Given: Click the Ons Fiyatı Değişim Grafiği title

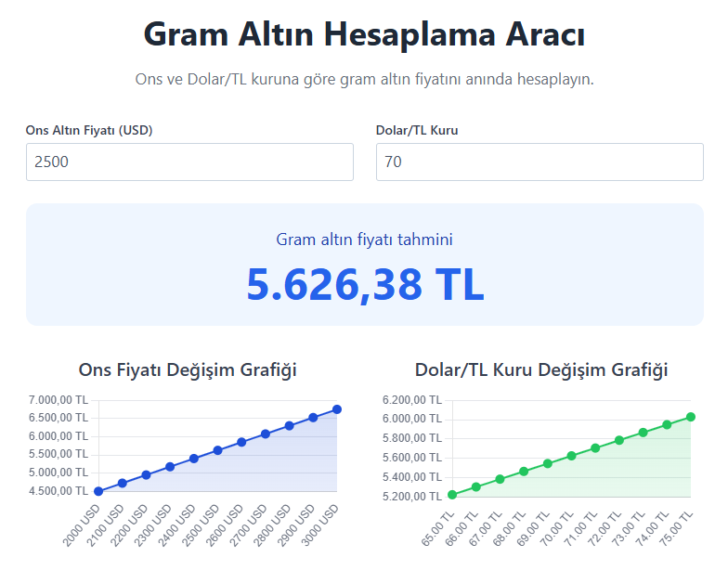Looking at the screenshot, I should 188,369.
